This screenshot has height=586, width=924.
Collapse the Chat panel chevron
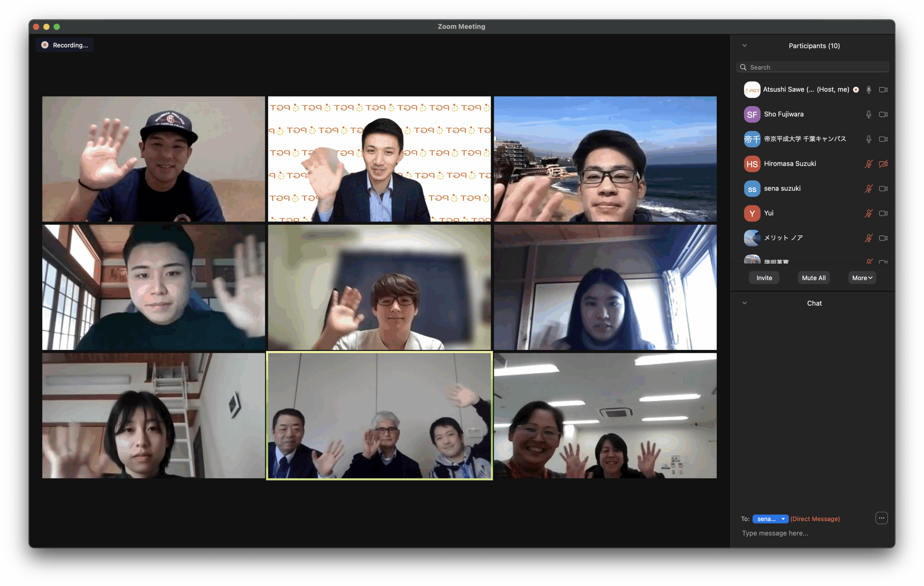coord(744,303)
